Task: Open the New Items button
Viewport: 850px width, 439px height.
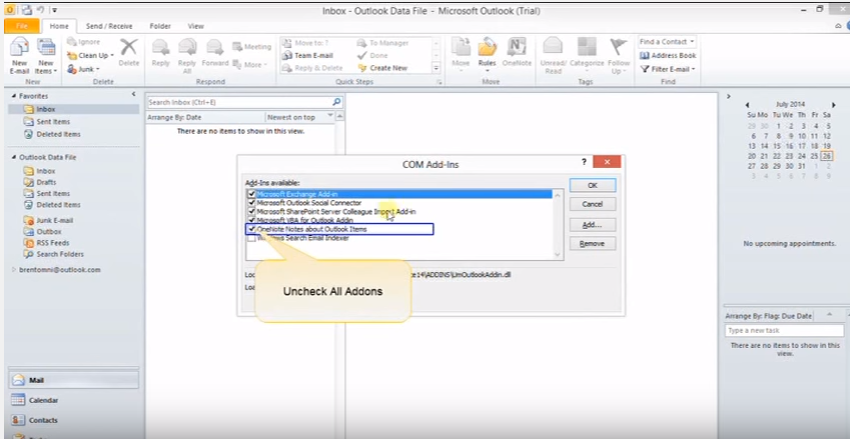Action: point(46,56)
